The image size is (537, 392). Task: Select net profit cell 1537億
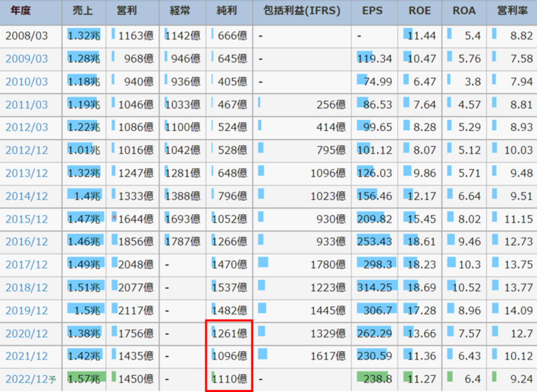(230, 287)
